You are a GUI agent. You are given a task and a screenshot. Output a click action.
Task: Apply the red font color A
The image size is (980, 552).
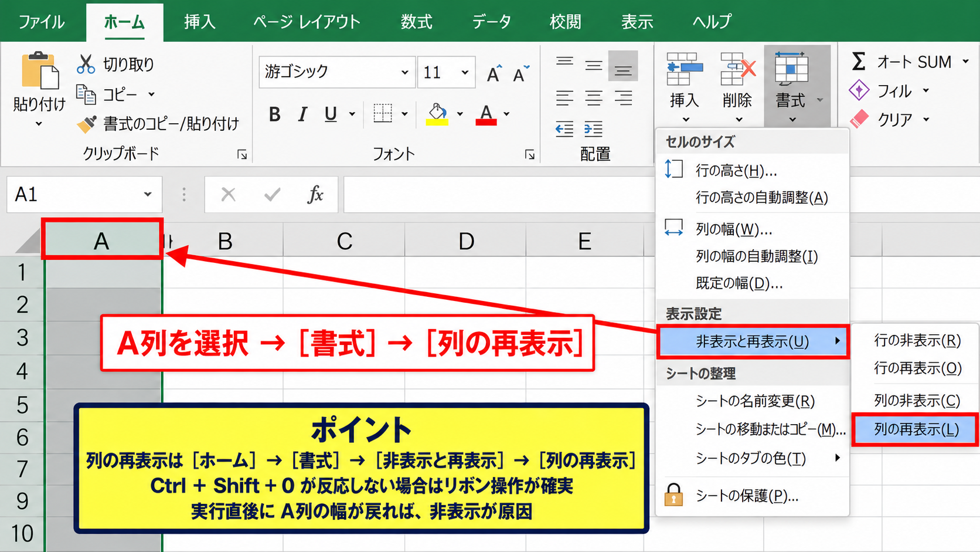tap(486, 114)
